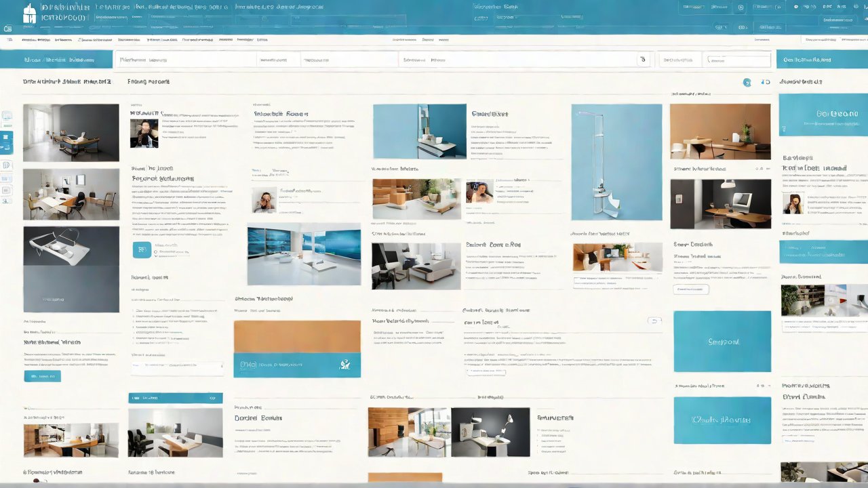Screen dimensions: 868x488
Task: Click the small blue button below the left column text
Action: [42, 375]
